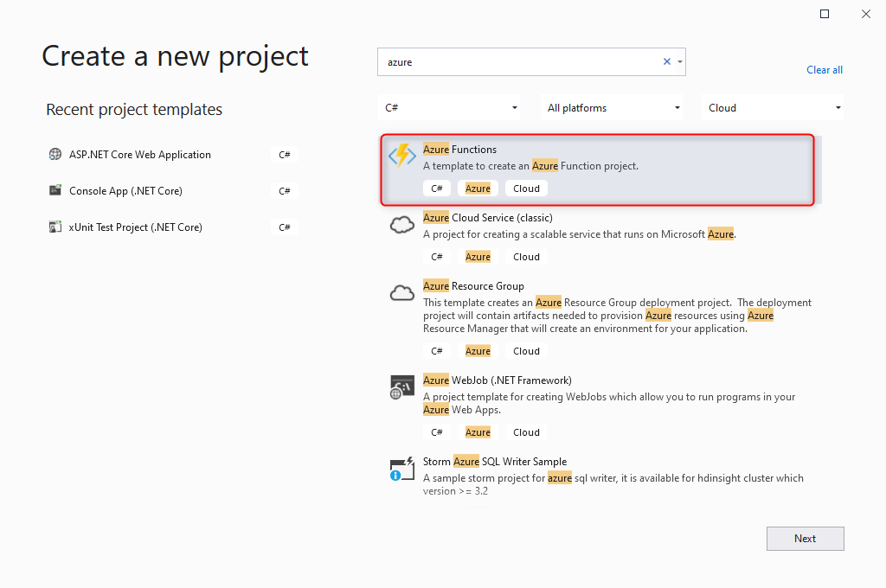886x588 pixels.
Task: Select the Azure Functions template entry
Action: click(597, 168)
